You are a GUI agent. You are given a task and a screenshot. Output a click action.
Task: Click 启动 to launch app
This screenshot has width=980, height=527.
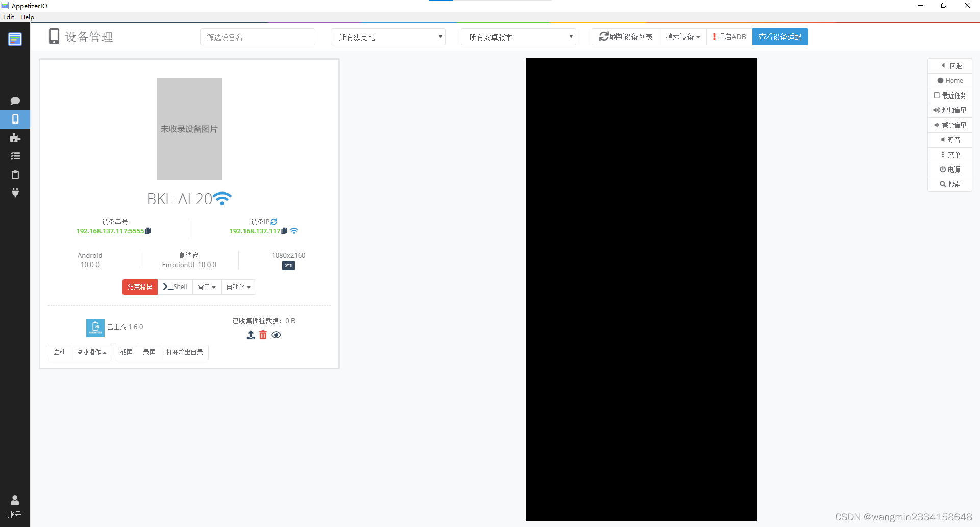tap(60, 352)
